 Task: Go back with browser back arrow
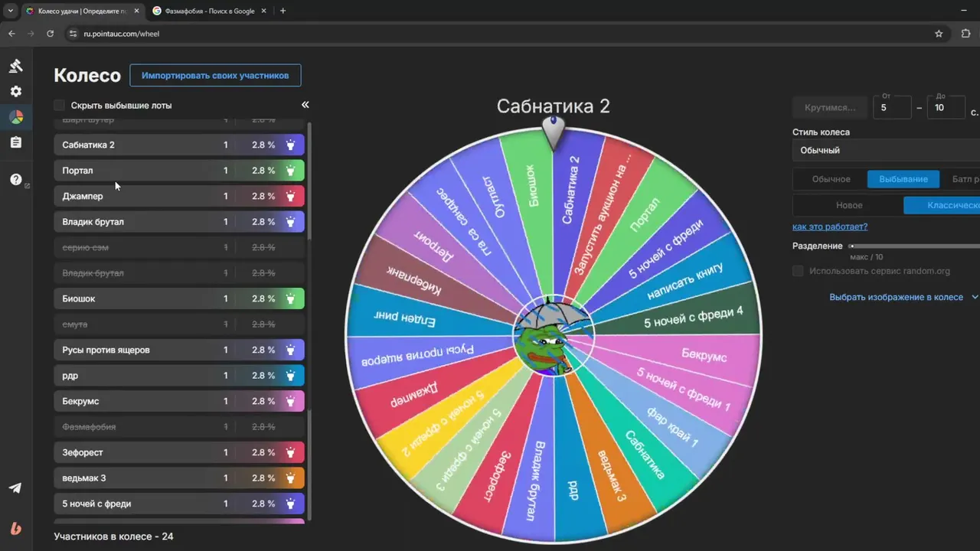[11, 34]
